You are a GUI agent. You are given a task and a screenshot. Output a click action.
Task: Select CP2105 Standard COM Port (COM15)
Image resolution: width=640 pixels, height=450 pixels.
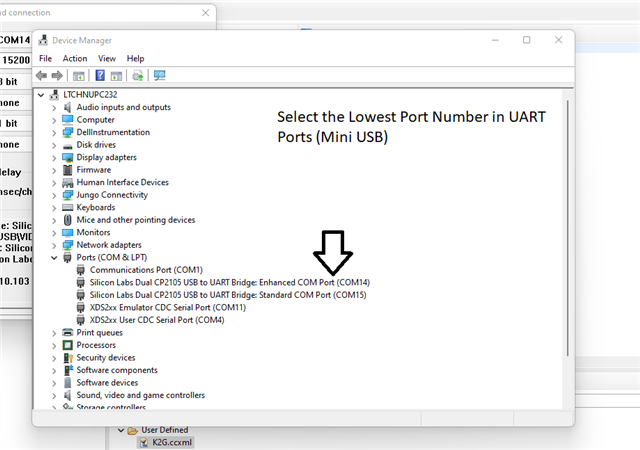(x=228, y=295)
